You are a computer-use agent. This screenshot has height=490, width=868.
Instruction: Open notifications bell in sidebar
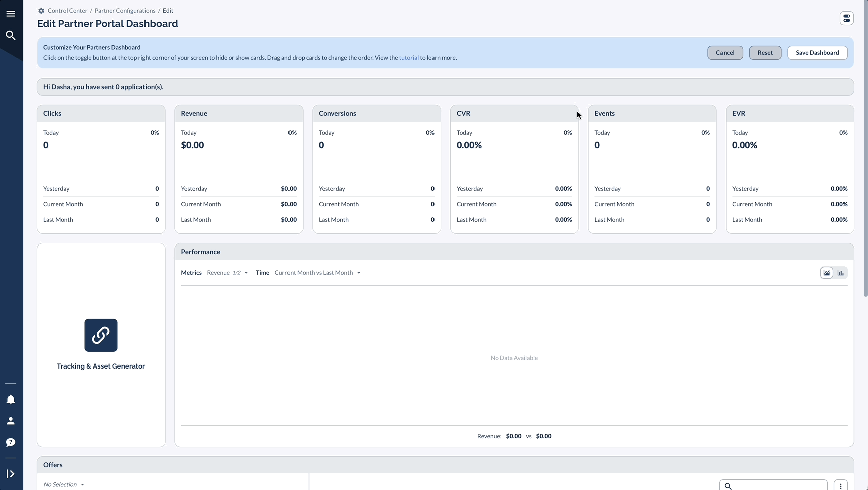coord(11,399)
